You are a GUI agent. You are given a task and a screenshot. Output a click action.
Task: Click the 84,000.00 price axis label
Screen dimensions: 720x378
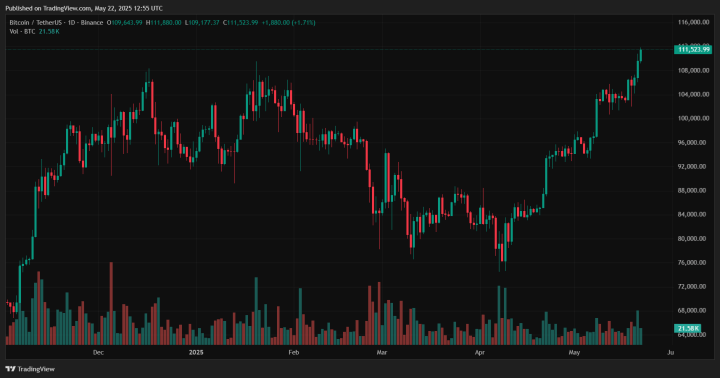click(x=693, y=214)
